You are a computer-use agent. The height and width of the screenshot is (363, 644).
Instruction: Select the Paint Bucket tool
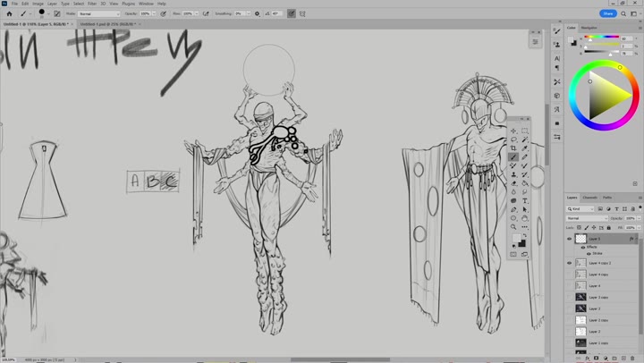pos(525,183)
